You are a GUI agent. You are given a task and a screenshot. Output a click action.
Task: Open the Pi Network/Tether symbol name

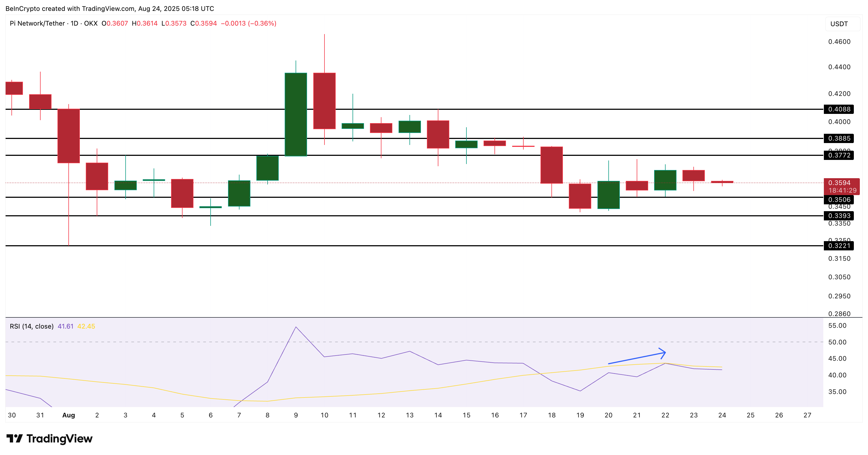tap(37, 23)
